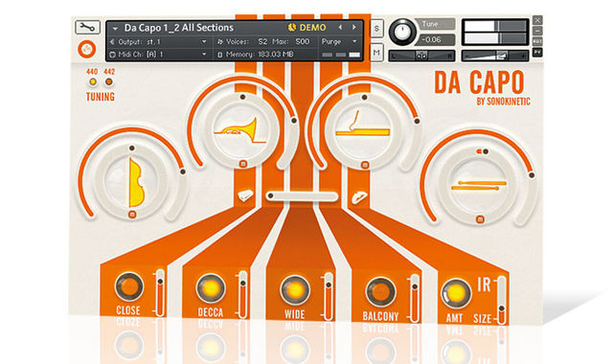Screen dimensions: 613x364
Task: Go to previous instrument preset arrow
Action: [340, 28]
